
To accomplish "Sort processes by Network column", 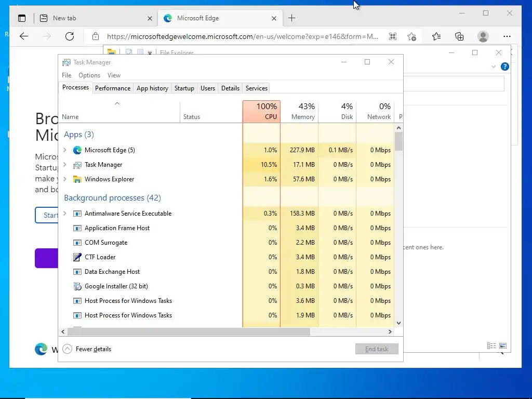I will click(x=376, y=112).
